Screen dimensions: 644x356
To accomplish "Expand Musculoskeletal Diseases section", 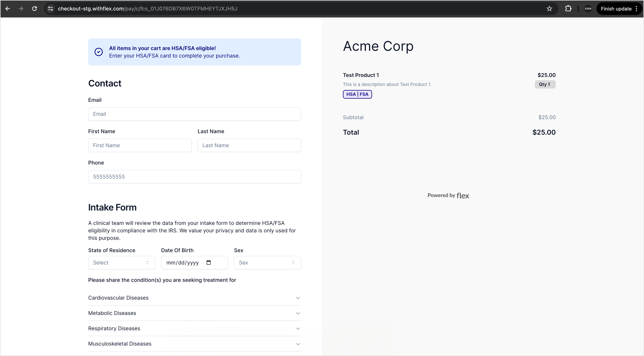I will tap(195, 344).
